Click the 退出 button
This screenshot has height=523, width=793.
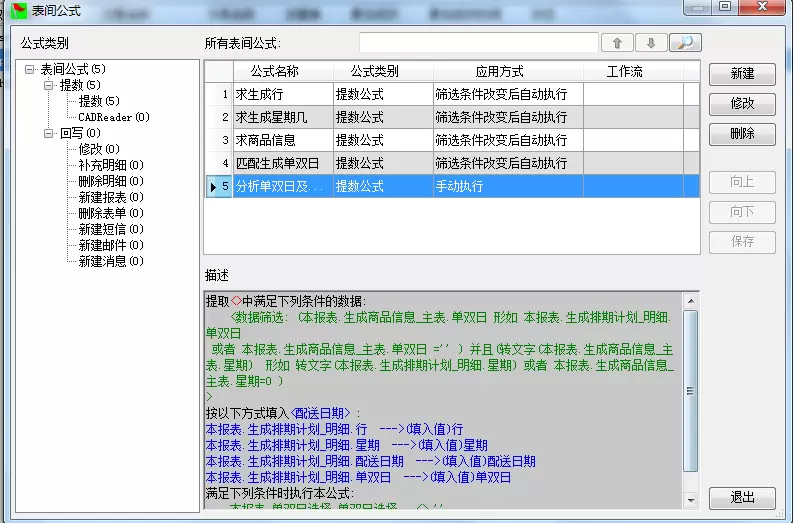742,498
